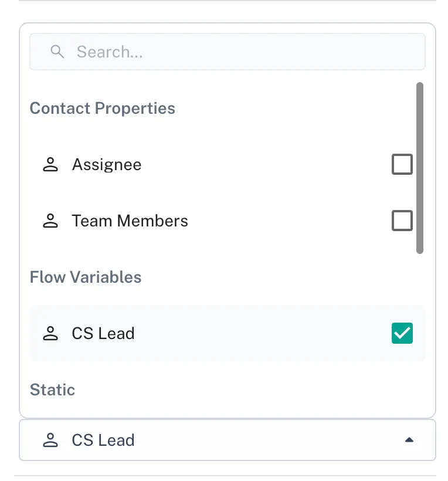Click the Contact Properties section heading
This screenshot has height=481, width=448.
tap(103, 109)
